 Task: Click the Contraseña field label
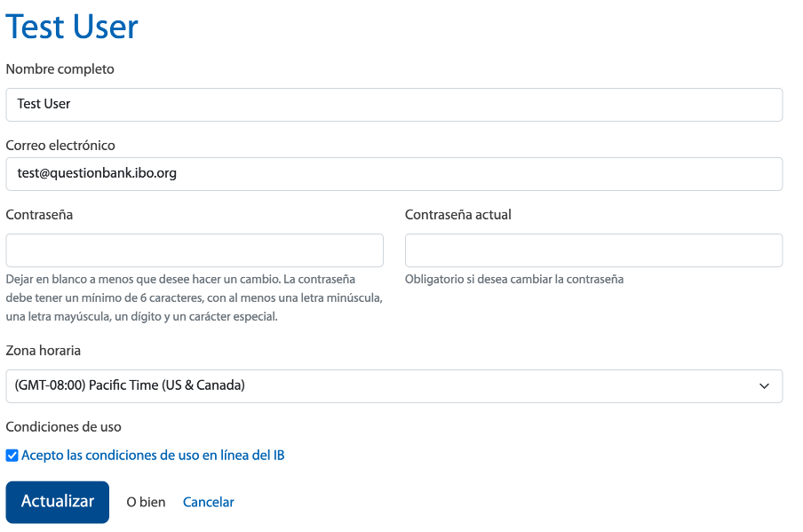click(x=39, y=215)
